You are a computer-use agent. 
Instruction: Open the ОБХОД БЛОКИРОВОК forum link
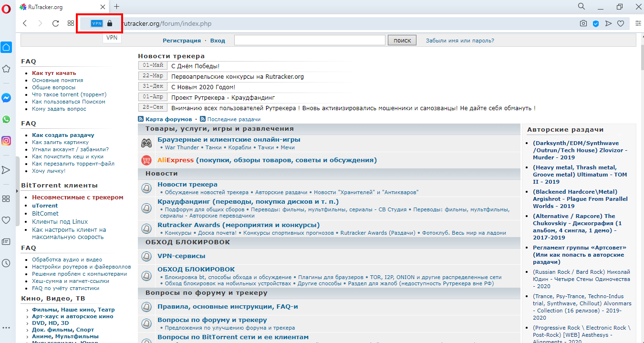click(x=196, y=269)
